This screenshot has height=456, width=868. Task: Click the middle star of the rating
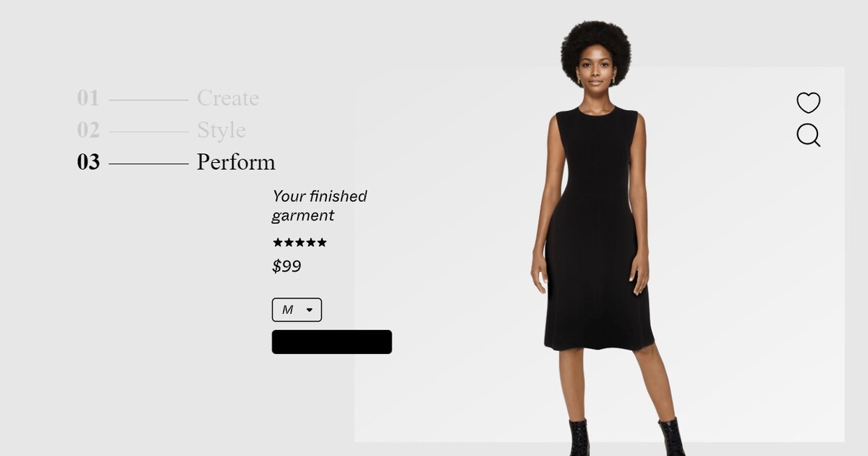(x=299, y=242)
